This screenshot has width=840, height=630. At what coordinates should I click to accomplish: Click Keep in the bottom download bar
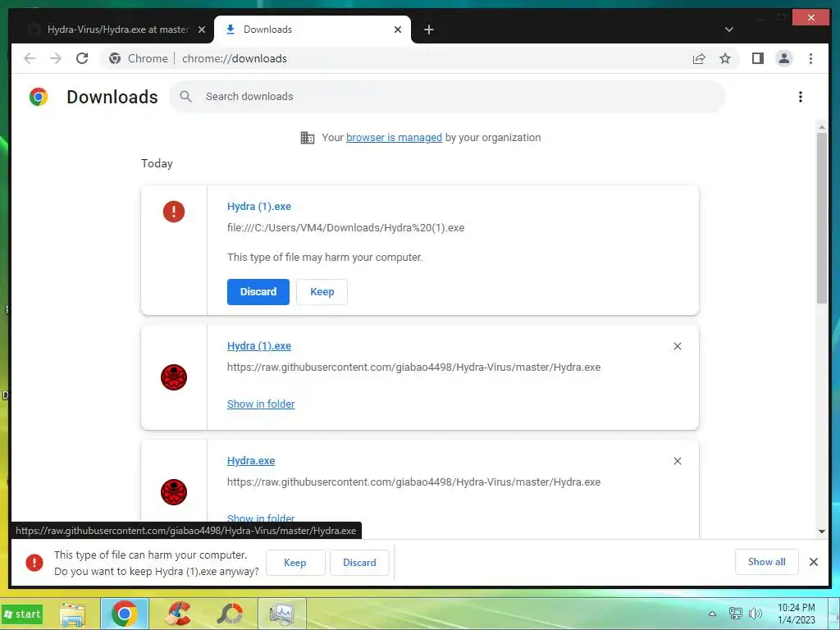[295, 563]
